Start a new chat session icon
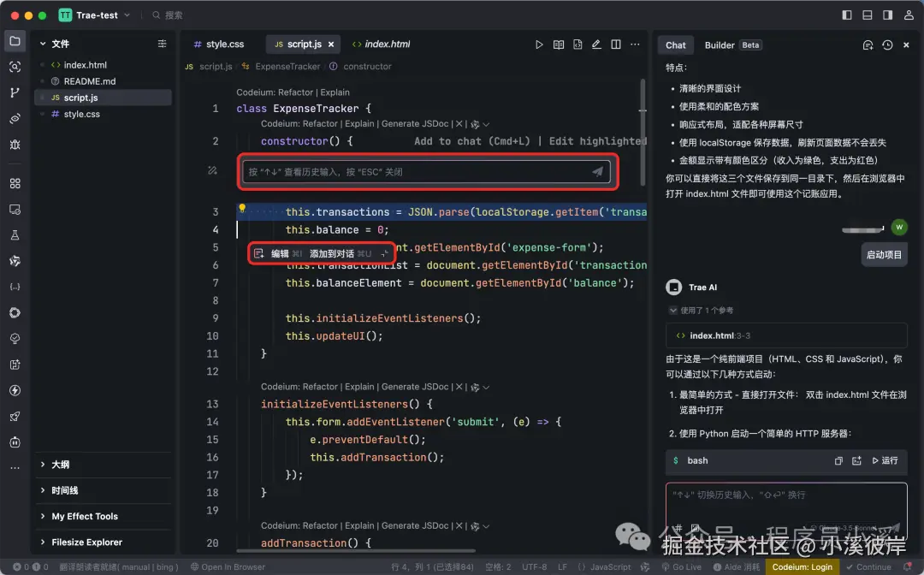This screenshot has height=575, width=924. 868,44
